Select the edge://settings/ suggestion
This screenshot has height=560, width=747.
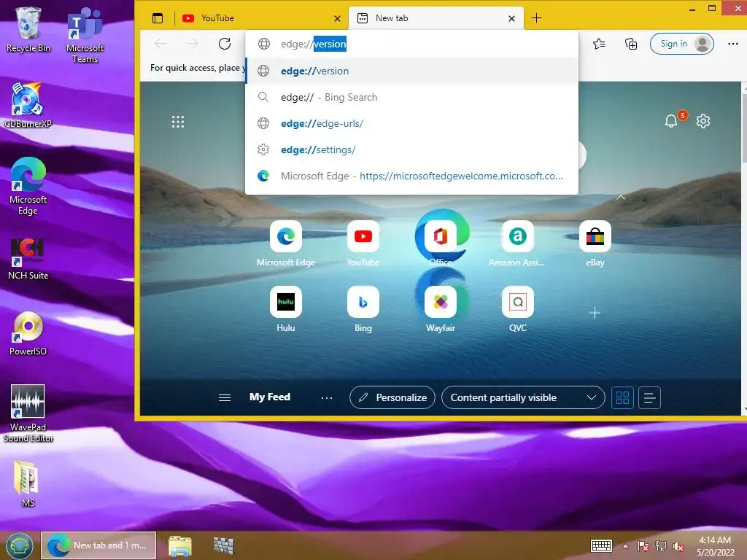click(x=411, y=149)
